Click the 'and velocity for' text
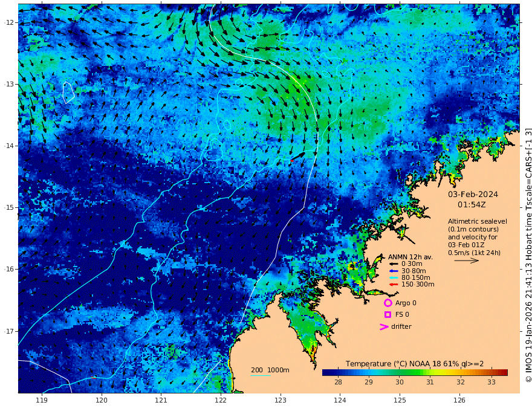Image resolution: width=532 pixels, height=411 pixels. pos(472,237)
